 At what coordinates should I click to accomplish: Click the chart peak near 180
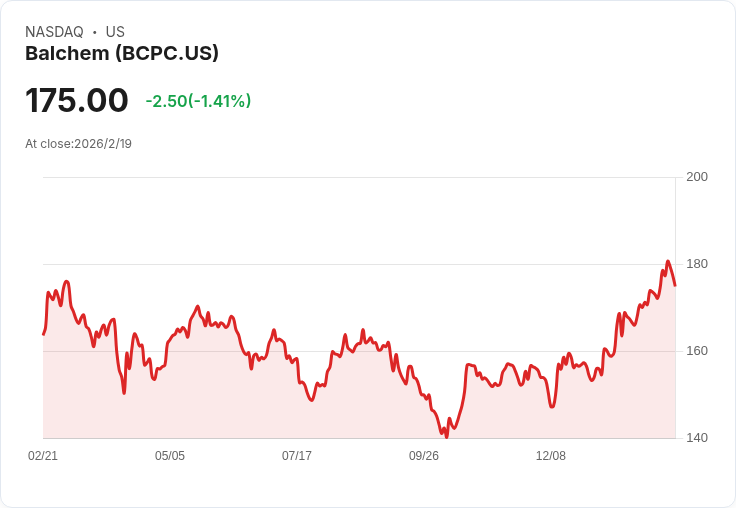click(x=667, y=261)
